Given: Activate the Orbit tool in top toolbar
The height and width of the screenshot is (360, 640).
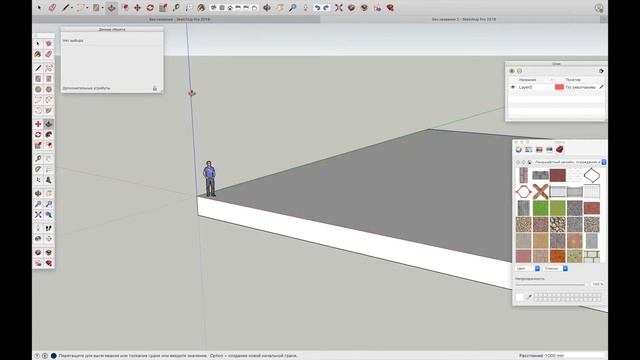Looking at the screenshot, I should (x=267, y=7).
